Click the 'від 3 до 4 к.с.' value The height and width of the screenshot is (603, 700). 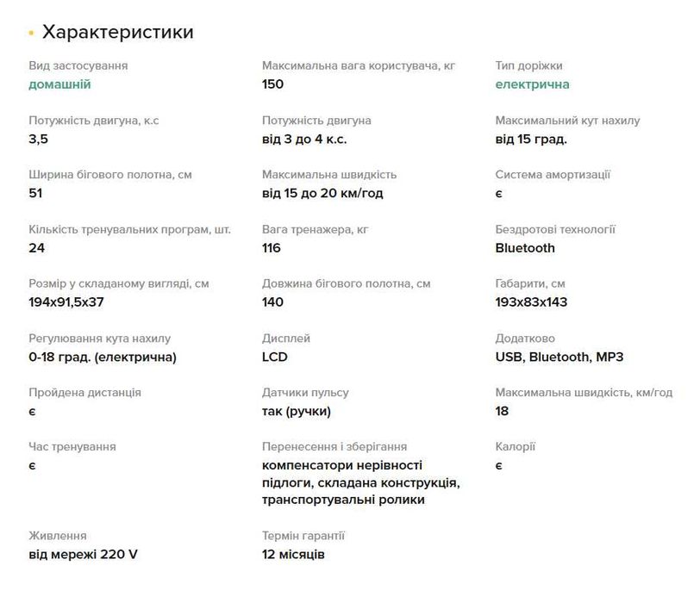(304, 140)
